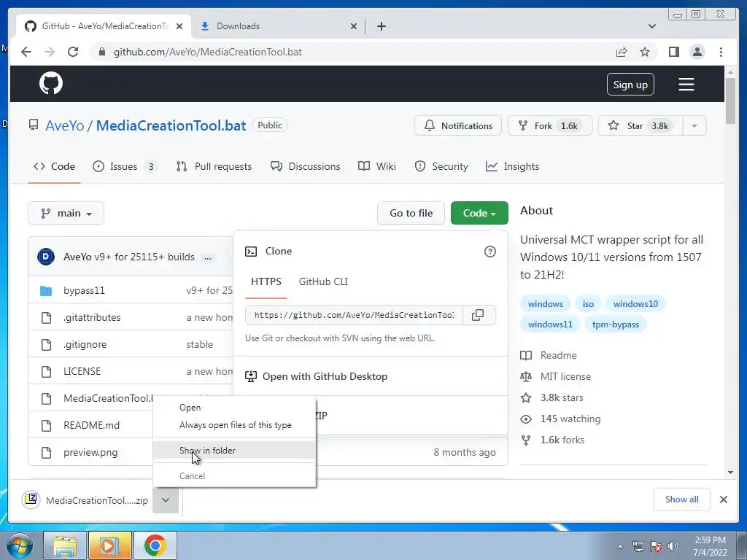Open the Chrome profile avatar icon
The width and height of the screenshot is (747, 560).
point(697,52)
